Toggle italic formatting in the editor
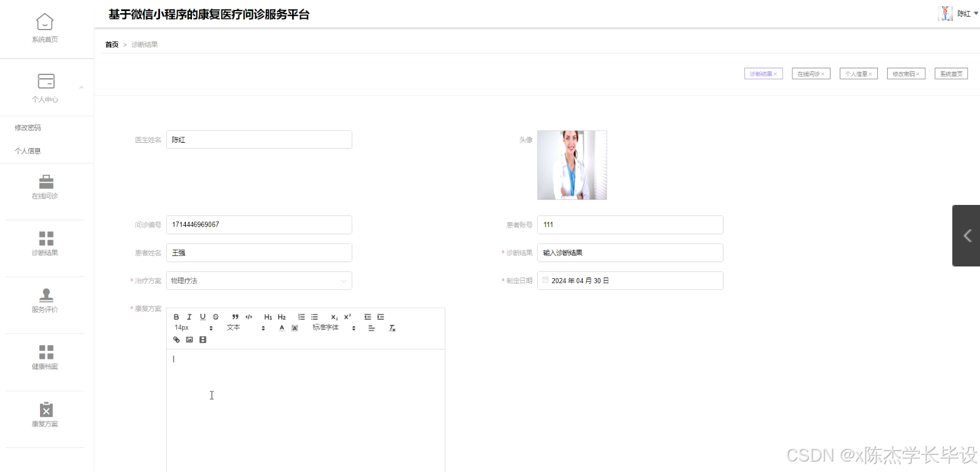Screen dimensions: 980x472 (189, 317)
